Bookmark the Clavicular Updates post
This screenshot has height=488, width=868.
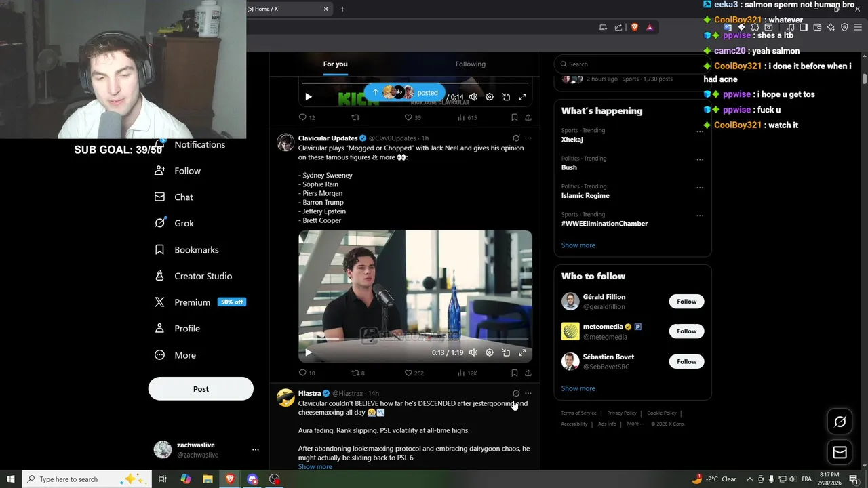coord(515,373)
